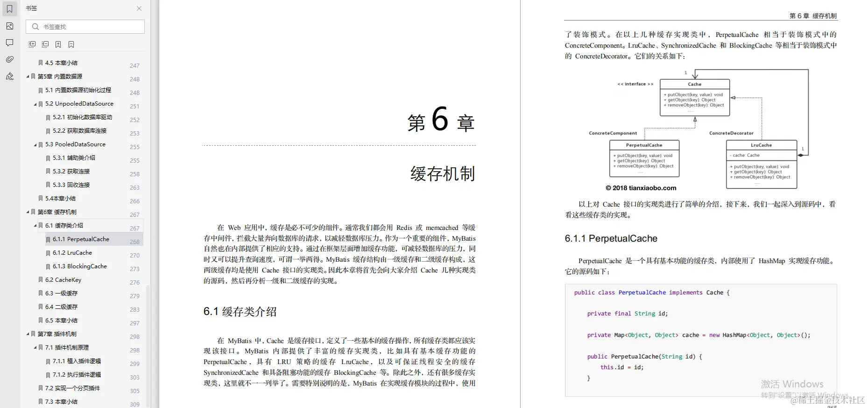The height and width of the screenshot is (408, 868).
Task: Click page header 第 6 章 缓存机制
Action: pyautogui.click(x=813, y=16)
